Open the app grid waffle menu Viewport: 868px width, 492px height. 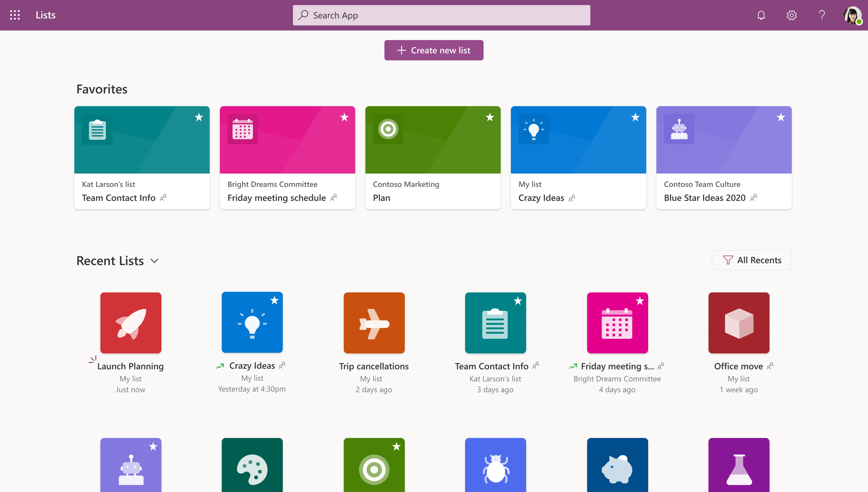click(15, 15)
